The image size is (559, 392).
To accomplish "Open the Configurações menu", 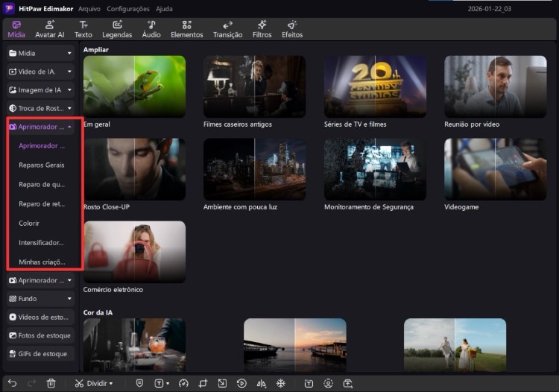I will tap(128, 9).
